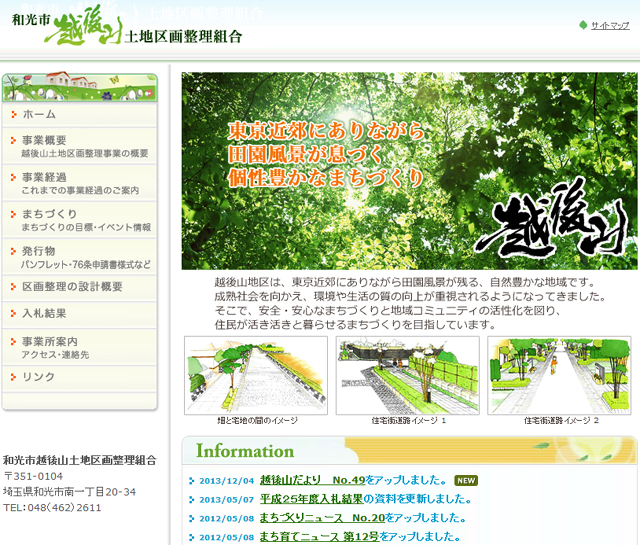This screenshot has width=640, height=545.
Task: Open the 畑と宅地の間のイメージ thumbnail
Action: (x=256, y=375)
